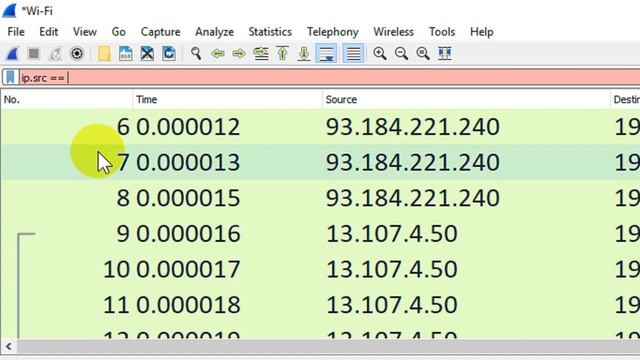This screenshot has height=360, width=640.
Task: Open the Tools menu
Action: click(x=442, y=32)
